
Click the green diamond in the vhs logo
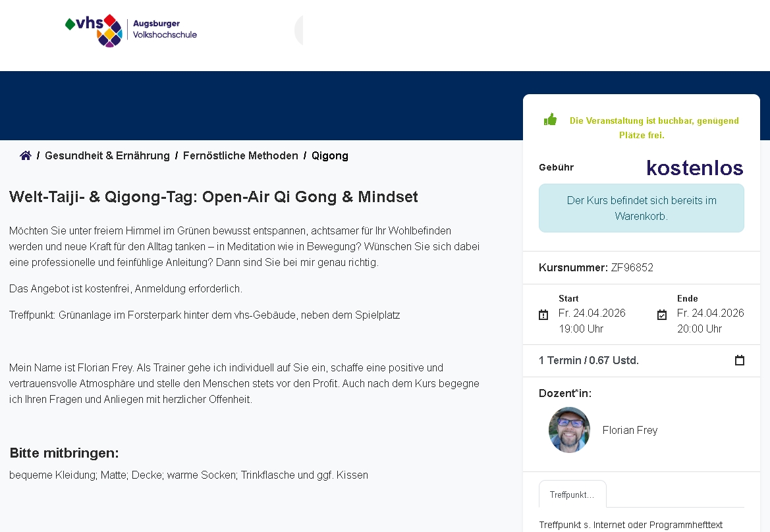[71, 23]
